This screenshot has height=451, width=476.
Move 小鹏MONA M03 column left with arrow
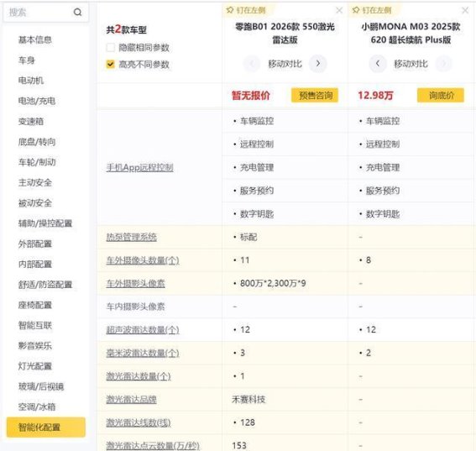(377, 64)
